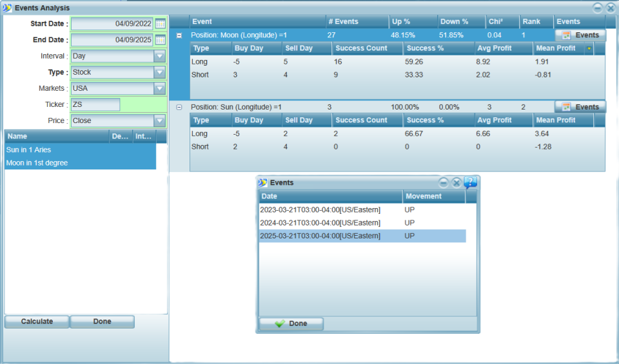Image resolution: width=619 pixels, height=364 pixels.
Task: Sort by the # Events column header
Action: (357, 22)
